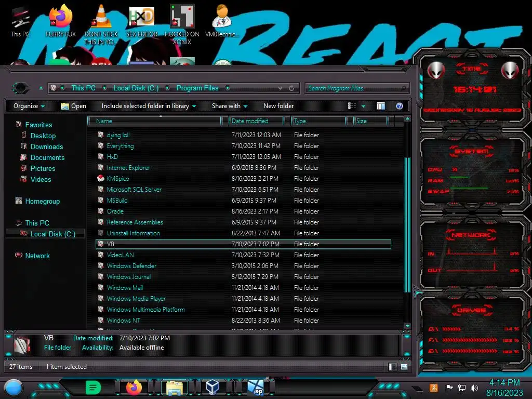Select the 'dying lol!' folder

(x=118, y=135)
